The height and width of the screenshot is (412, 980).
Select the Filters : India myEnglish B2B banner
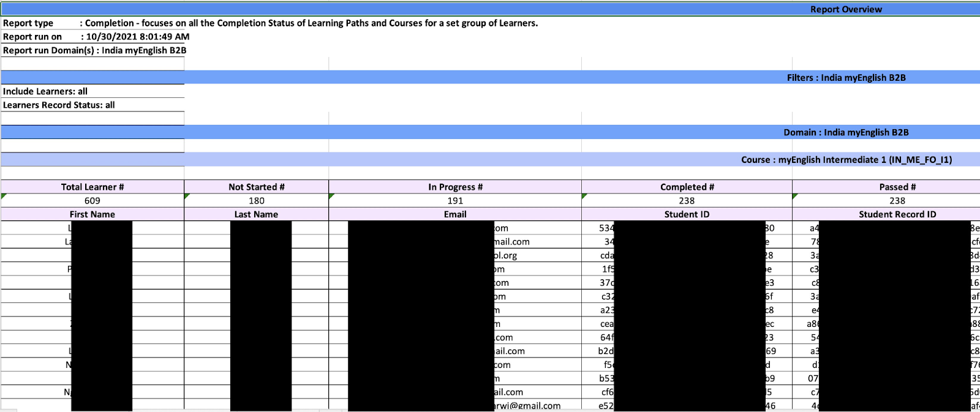coord(490,78)
